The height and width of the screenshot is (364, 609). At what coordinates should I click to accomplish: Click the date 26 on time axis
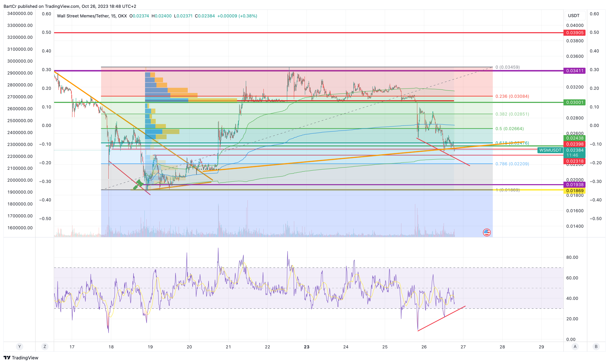424,347
